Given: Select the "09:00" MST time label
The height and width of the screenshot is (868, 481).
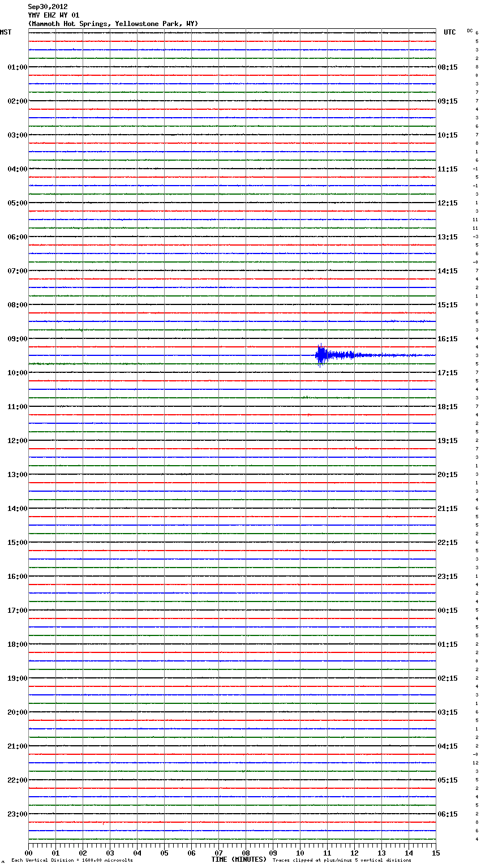Looking at the screenshot, I should click(18, 339).
